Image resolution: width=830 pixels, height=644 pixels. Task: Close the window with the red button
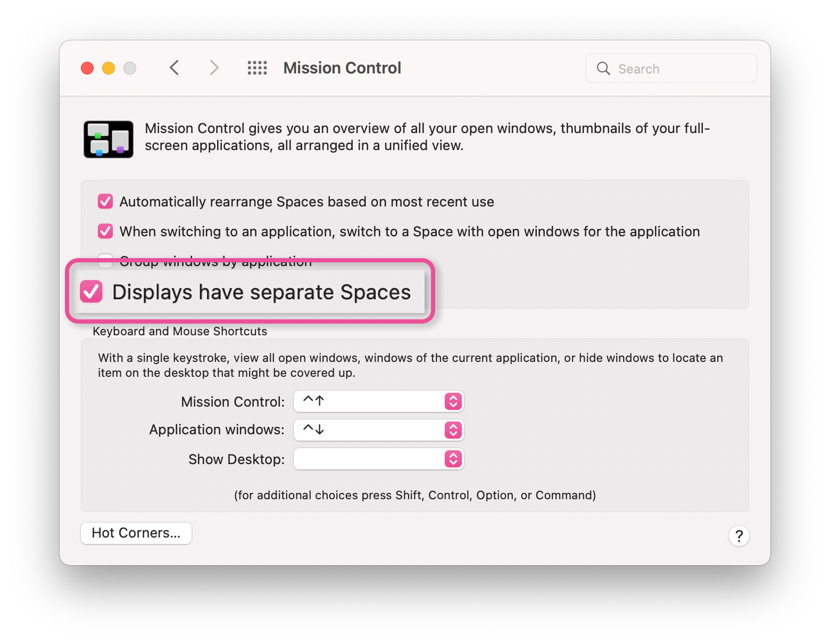tap(87, 68)
